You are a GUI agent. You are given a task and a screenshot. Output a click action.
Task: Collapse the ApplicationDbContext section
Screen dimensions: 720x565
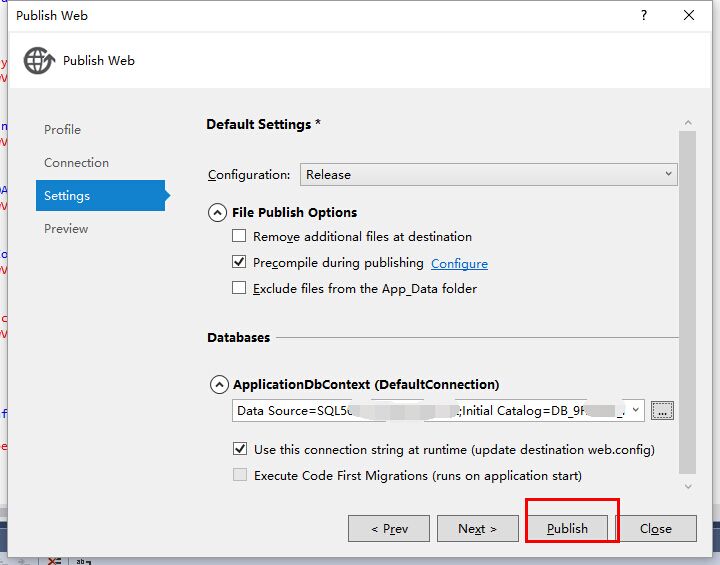pyautogui.click(x=218, y=384)
